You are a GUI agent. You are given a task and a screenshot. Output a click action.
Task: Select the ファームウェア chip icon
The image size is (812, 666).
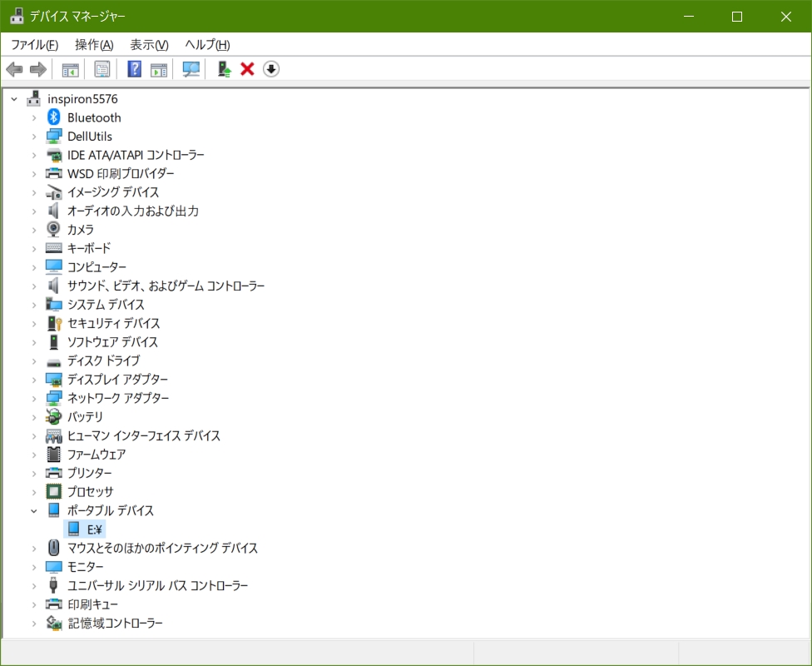tap(54, 454)
